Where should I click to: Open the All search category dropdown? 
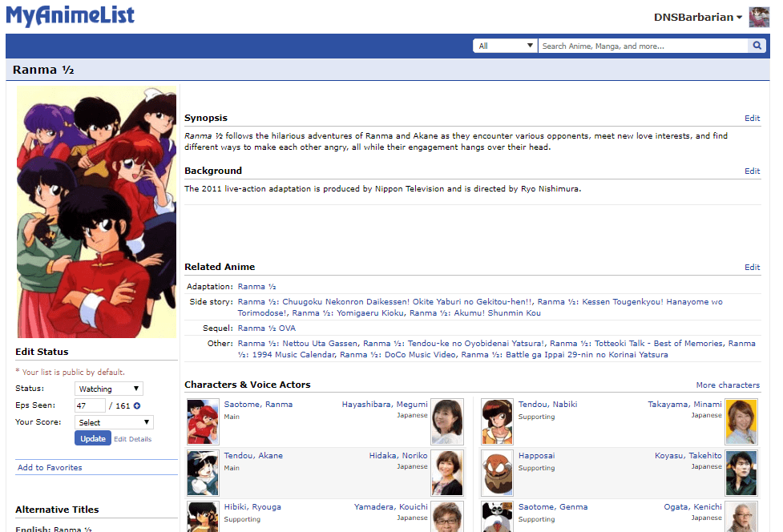(505, 46)
